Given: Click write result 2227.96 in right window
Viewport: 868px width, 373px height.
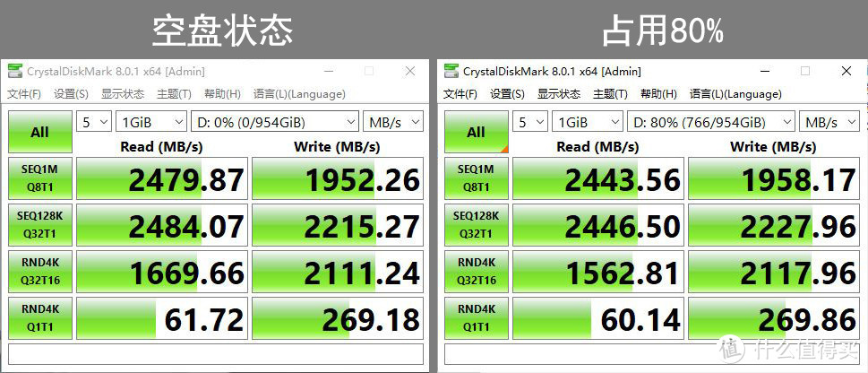Looking at the screenshot, I should 774,225.
